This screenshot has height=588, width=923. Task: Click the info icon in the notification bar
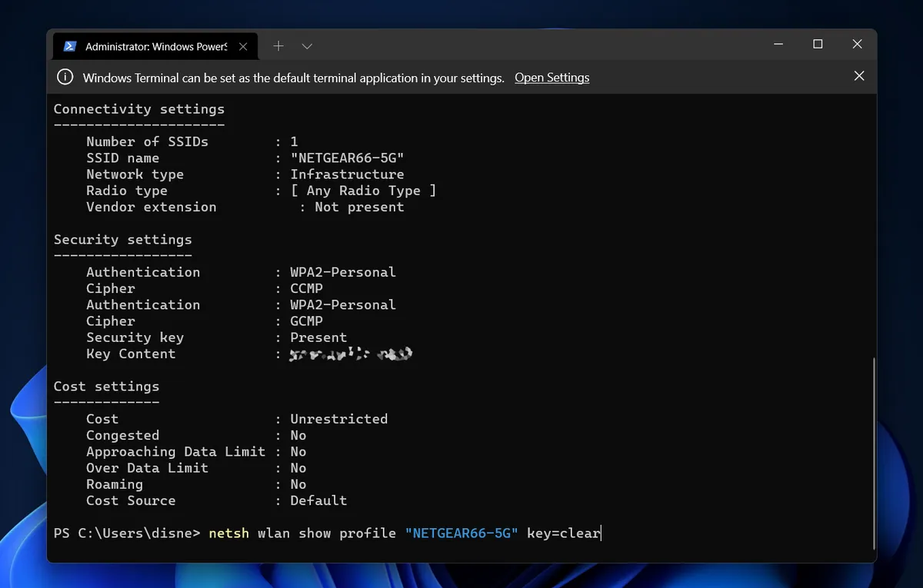tap(66, 77)
